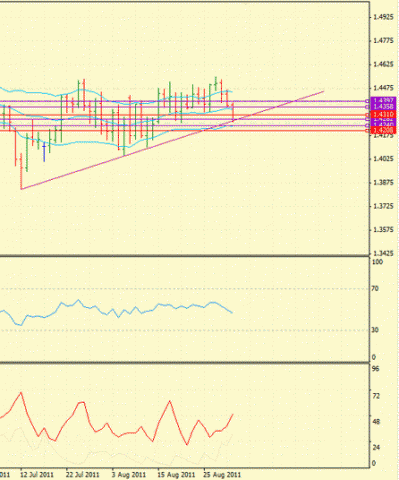
Task: Click the 22 Jul 2011 date label
Action: (x=82, y=474)
